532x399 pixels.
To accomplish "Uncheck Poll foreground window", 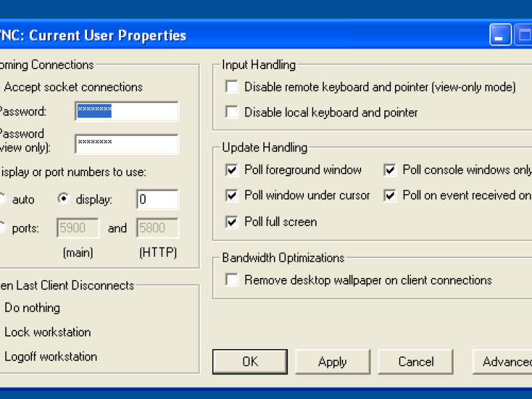I will coord(232,170).
